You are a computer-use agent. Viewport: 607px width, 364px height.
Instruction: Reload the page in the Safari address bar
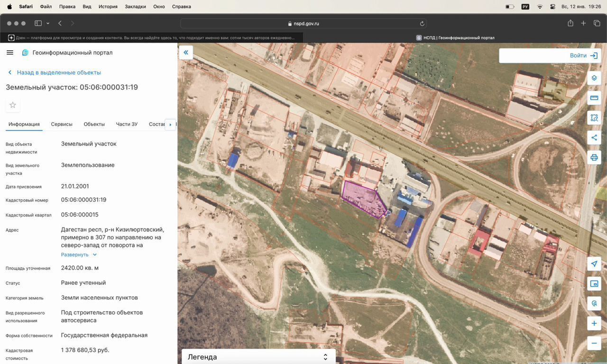point(422,23)
